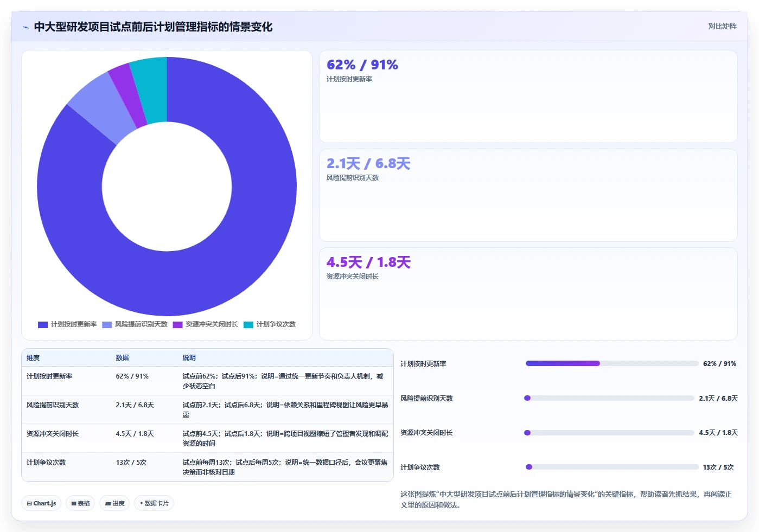Image resolution: width=759 pixels, height=532 pixels.
Task: Select the 资源冲突关闭时长 table row label
Action: point(53,434)
